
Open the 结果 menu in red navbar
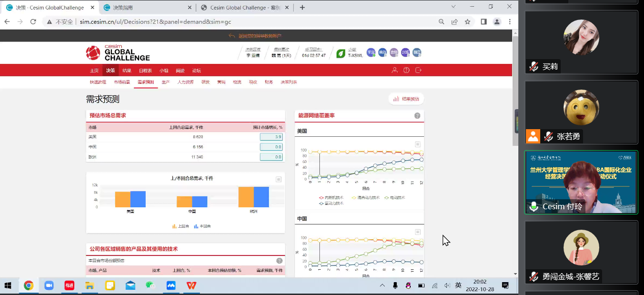coord(127,71)
